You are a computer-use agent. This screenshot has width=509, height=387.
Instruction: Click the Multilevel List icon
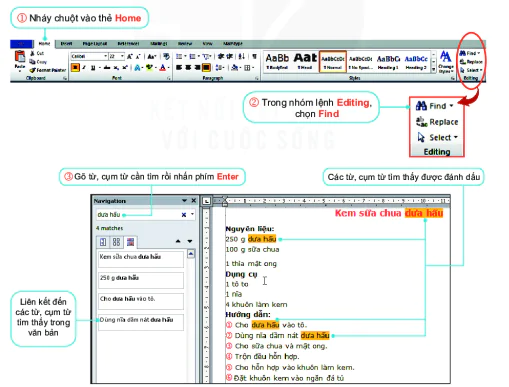pyautogui.click(x=206, y=56)
